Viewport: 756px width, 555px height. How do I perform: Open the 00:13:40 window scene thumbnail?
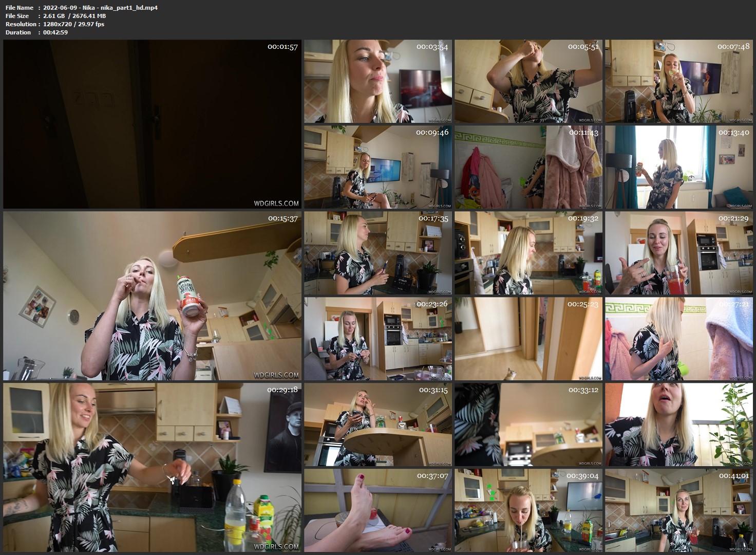(678, 167)
